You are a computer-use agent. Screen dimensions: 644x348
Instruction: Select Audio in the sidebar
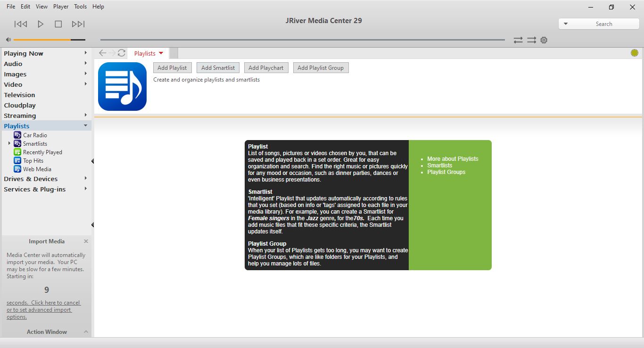13,64
